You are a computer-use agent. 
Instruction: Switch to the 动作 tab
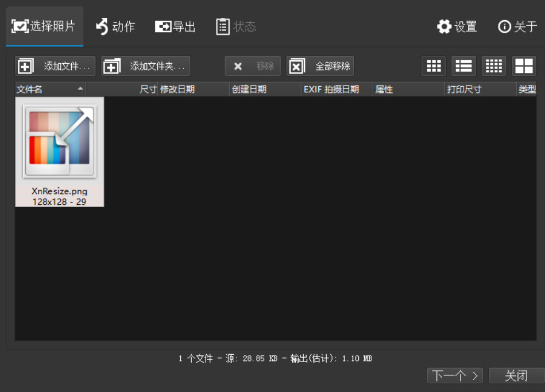[115, 26]
